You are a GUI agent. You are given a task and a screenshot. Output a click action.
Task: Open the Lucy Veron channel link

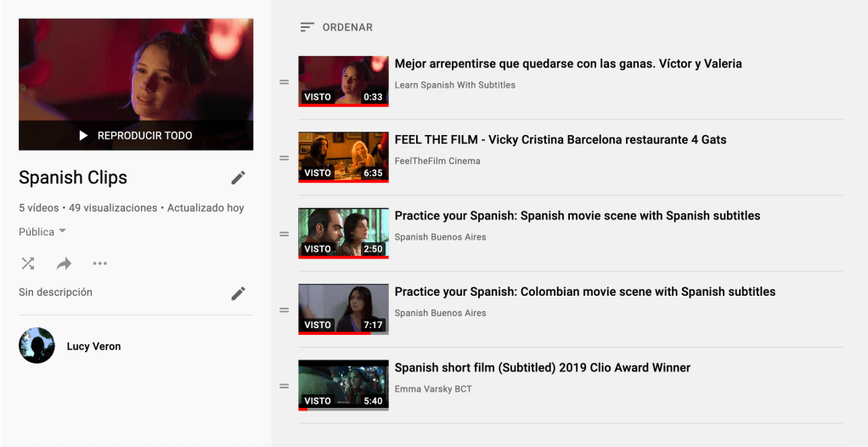point(93,346)
